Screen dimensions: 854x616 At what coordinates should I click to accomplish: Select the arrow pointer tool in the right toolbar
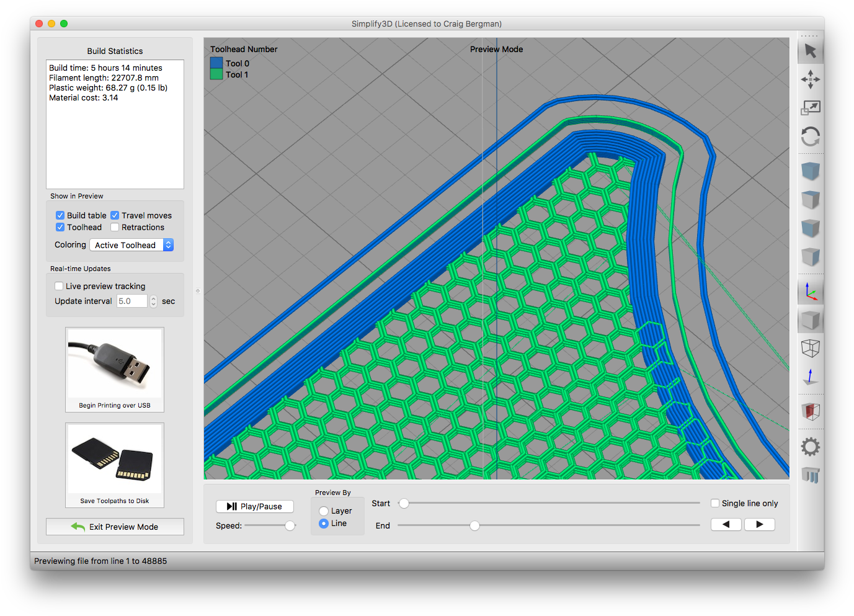tap(811, 50)
